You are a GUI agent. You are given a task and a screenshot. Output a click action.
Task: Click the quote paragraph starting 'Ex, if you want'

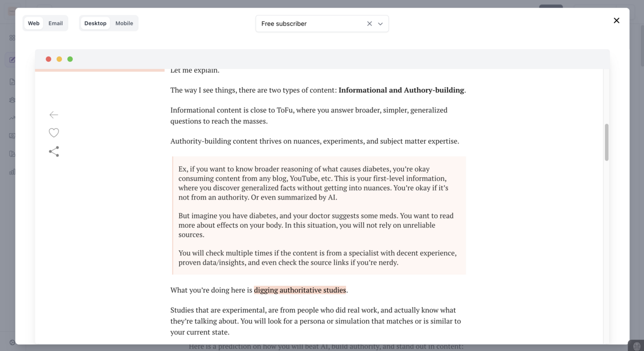coord(314,183)
